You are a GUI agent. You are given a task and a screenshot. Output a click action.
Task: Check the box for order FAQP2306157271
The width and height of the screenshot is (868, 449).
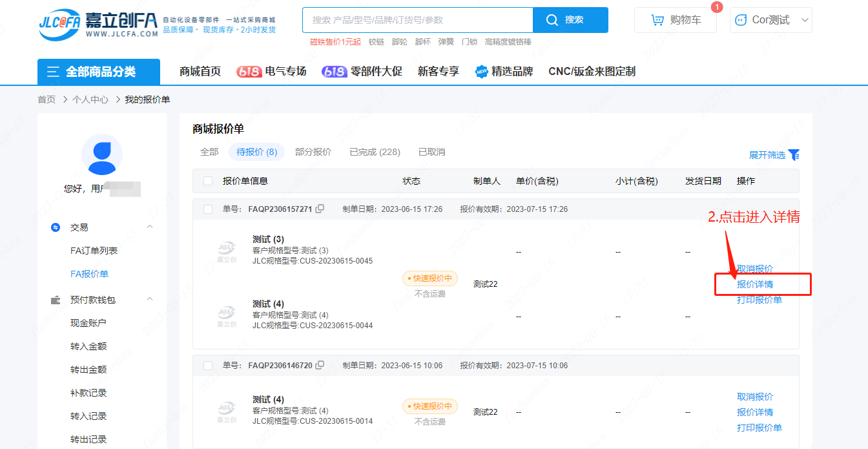click(208, 209)
